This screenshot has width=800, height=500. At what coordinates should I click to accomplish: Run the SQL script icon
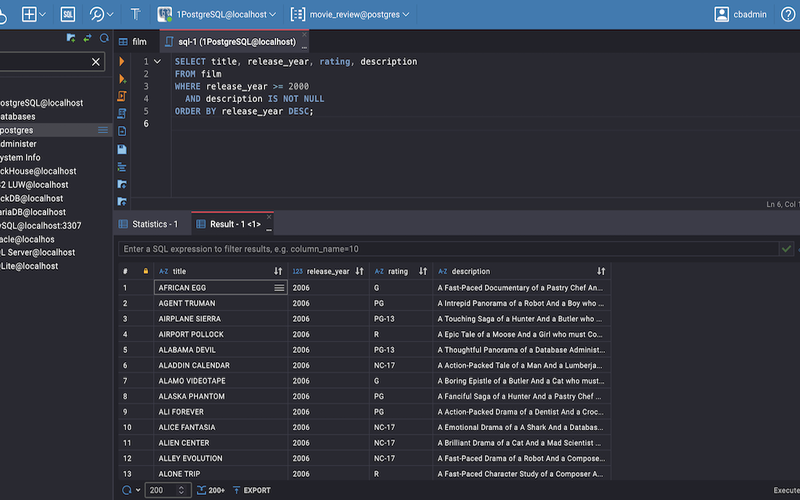[122, 96]
